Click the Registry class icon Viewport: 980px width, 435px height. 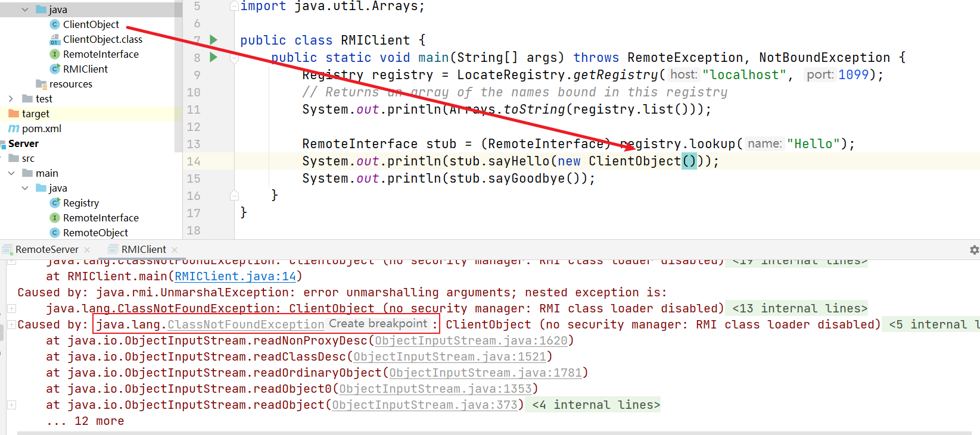click(x=55, y=203)
